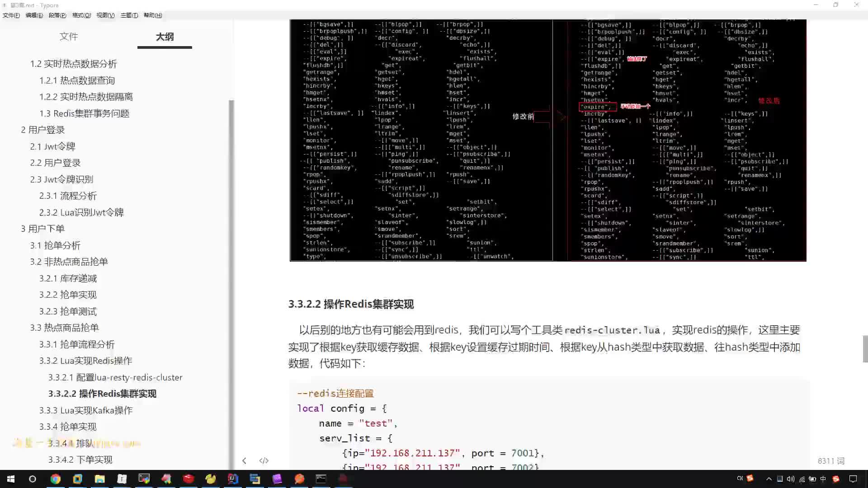Image resolution: width=868 pixels, height=488 pixels.
Task: Click the code line local config = {
Action: click(x=342, y=408)
